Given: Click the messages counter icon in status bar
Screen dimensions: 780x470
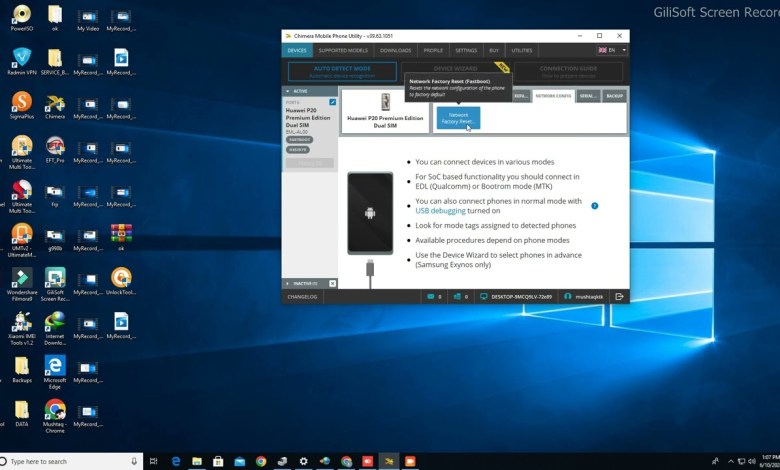Looking at the screenshot, I should (x=432, y=297).
